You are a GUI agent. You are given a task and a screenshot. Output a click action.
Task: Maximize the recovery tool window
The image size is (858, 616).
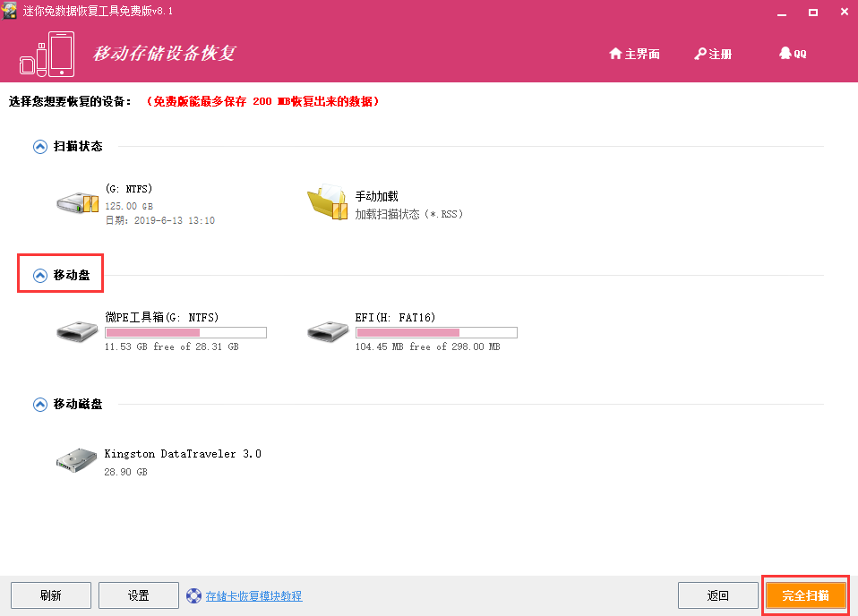click(x=813, y=12)
